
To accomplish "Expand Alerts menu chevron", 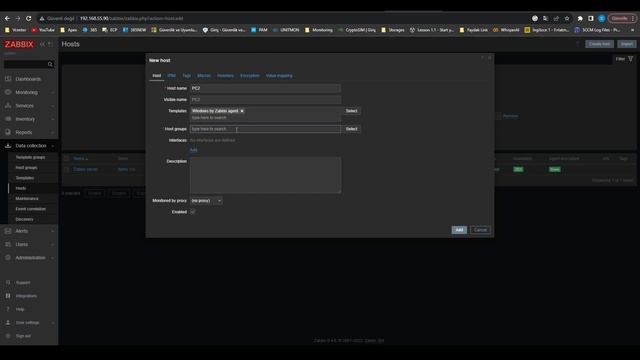I will (53, 231).
